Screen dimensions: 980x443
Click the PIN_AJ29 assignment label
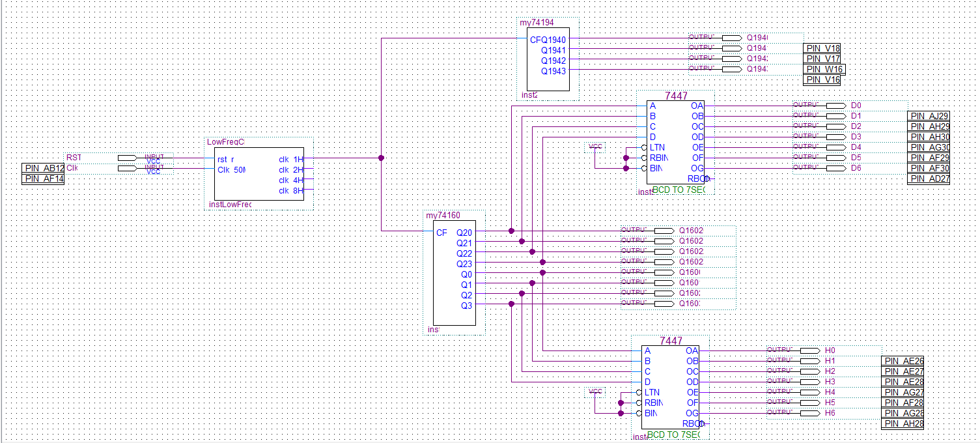pos(929,117)
